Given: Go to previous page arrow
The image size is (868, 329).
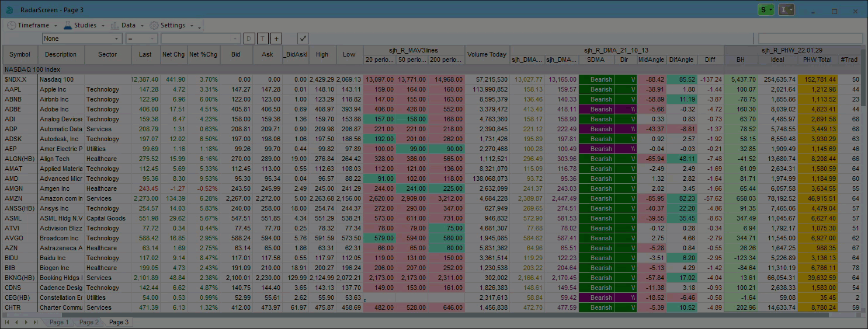Looking at the screenshot, I should point(17,322).
